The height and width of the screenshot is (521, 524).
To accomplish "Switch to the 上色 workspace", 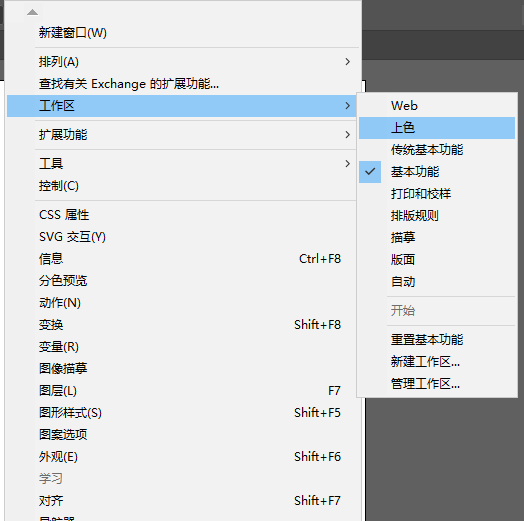I will pos(437,128).
